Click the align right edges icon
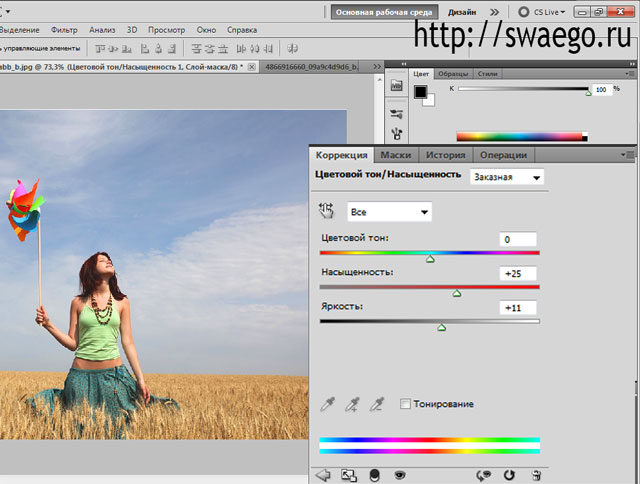The width and height of the screenshot is (640, 484). (172, 49)
